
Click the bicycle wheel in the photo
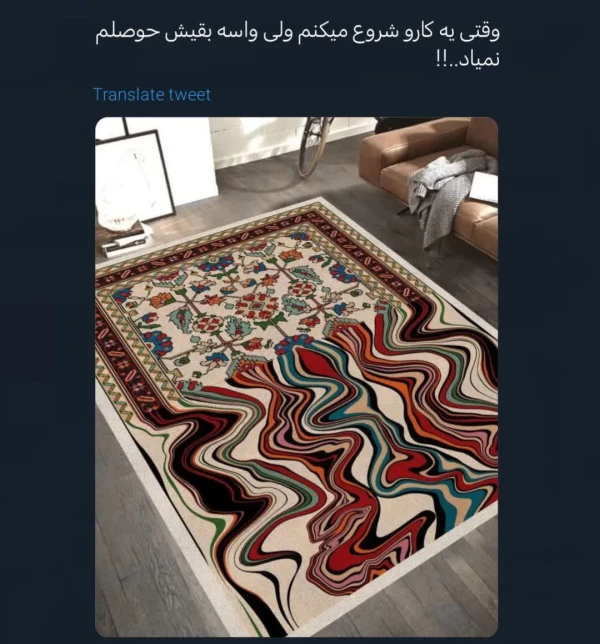tap(314, 144)
